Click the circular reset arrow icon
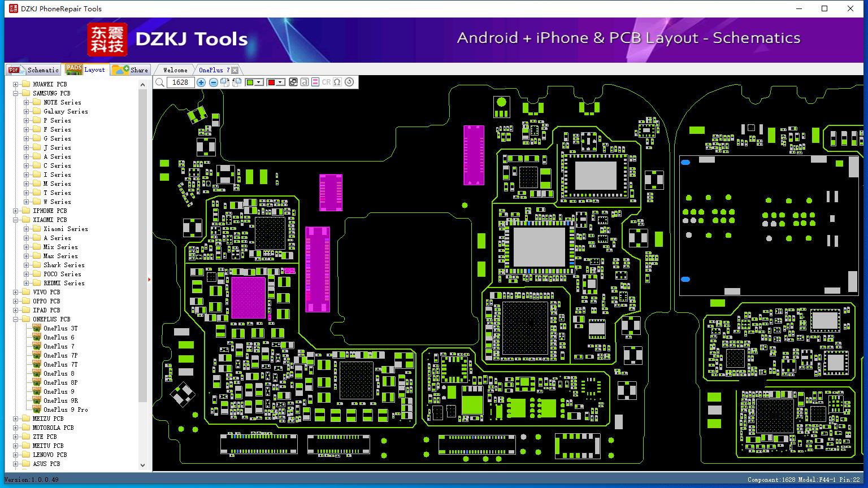 349,82
